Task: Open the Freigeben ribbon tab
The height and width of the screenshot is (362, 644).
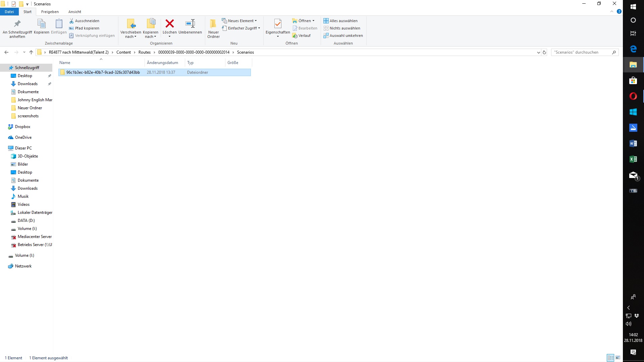Action: (x=50, y=12)
